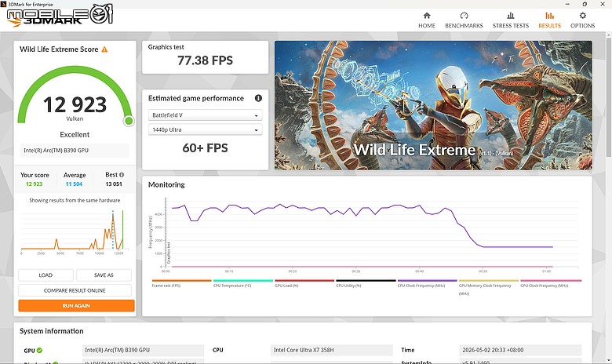
Task: Toggle the GPU Load (%) legend item
Action: [x=304, y=284]
